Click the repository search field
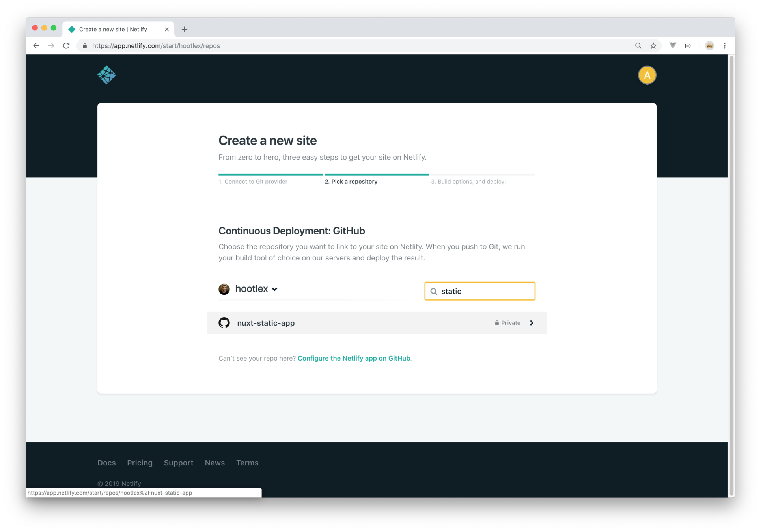Viewport: 761px width, 532px height. [x=485, y=291]
